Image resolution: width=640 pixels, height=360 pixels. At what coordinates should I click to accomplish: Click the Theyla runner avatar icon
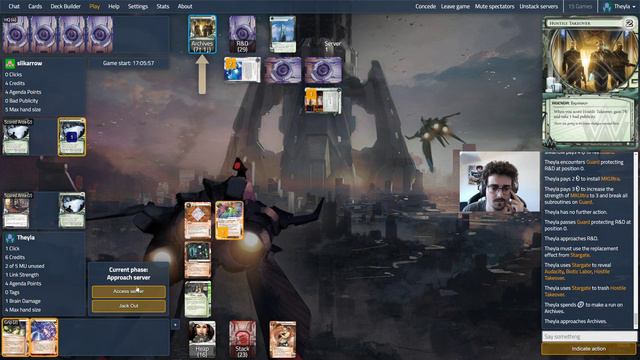click(10, 238)
